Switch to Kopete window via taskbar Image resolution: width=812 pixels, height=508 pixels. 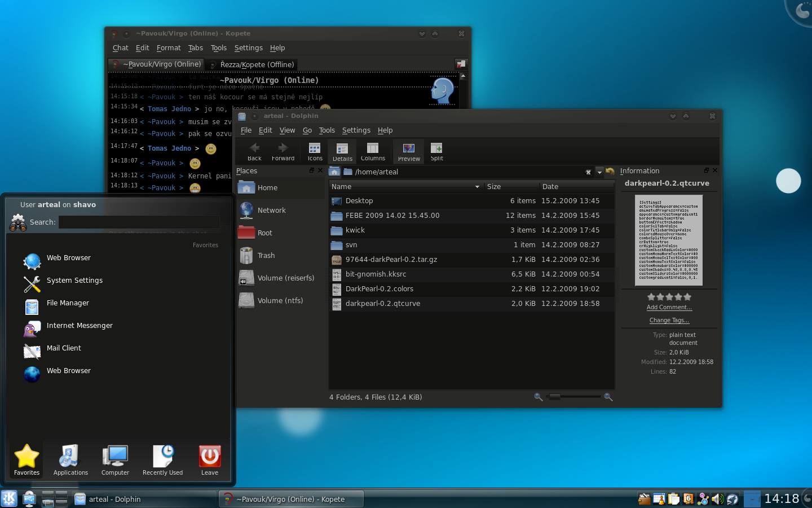point(291,499)
